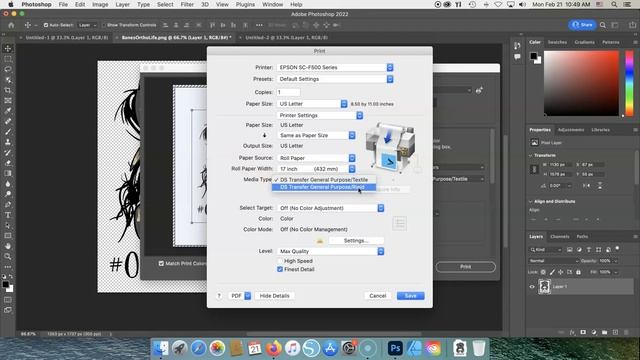640x360 pixels.
Task: Add a layer style with the fx icon
Action: [572, 333]
